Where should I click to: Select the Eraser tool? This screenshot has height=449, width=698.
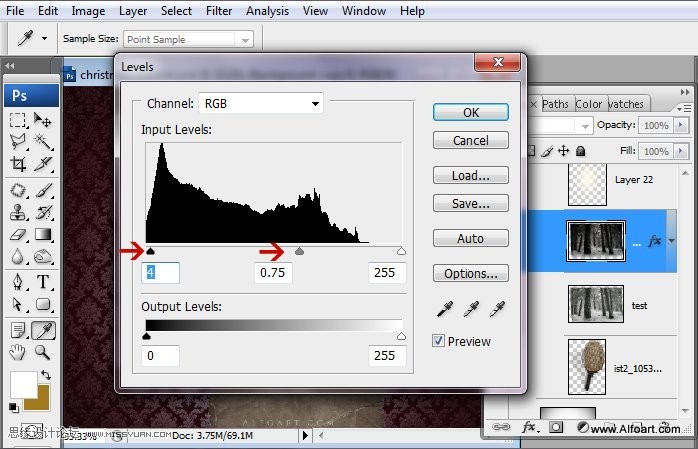pos(18,235)
